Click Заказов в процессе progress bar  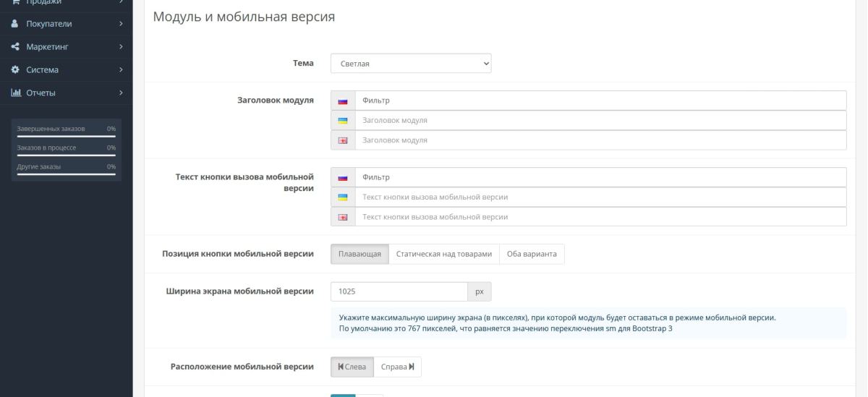(x=67, y=155)
